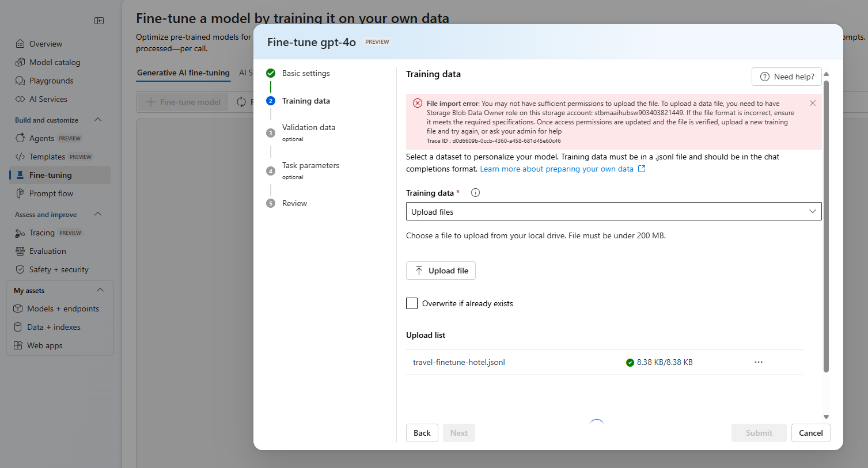Click the 8.38 KB/8.38 KB upload status
Screen dimensions: 868x468
coord(665,362)
